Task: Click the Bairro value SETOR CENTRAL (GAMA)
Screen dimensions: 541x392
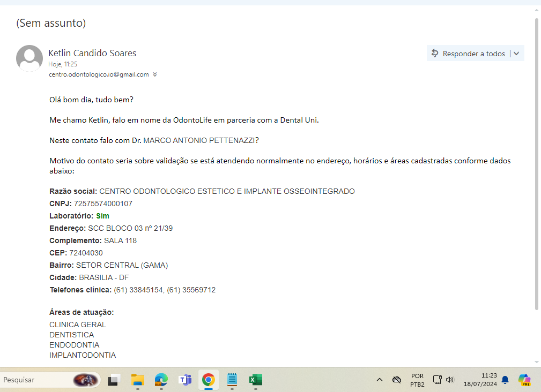Action: coord(122,265)
